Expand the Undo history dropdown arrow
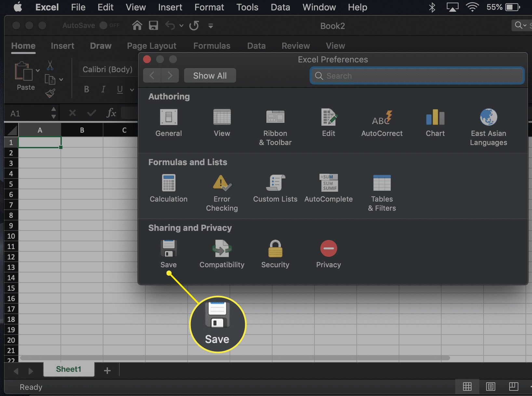The height and width of the screenshot is (396, 532). tap(181, 26)
